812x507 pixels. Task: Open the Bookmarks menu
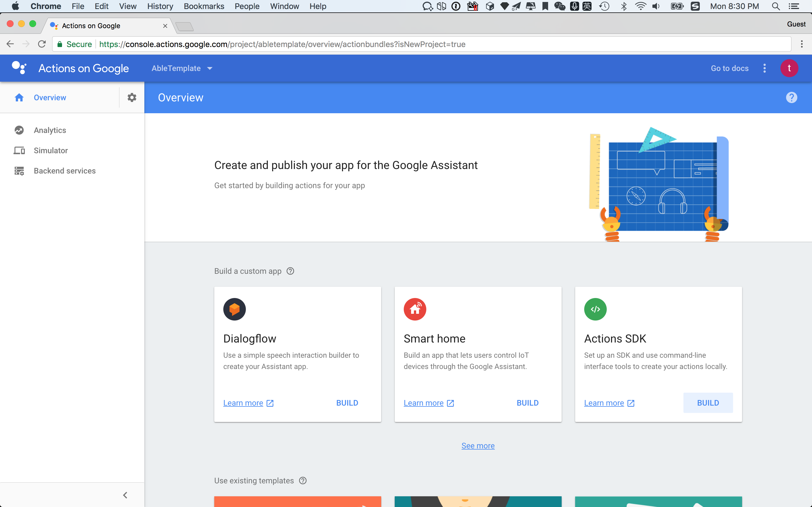coord(204,6)
